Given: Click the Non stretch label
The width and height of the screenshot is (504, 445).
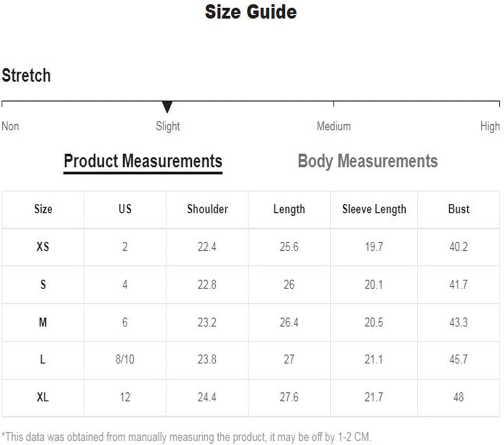Looking at the screenshot, I should click(10, 126).
